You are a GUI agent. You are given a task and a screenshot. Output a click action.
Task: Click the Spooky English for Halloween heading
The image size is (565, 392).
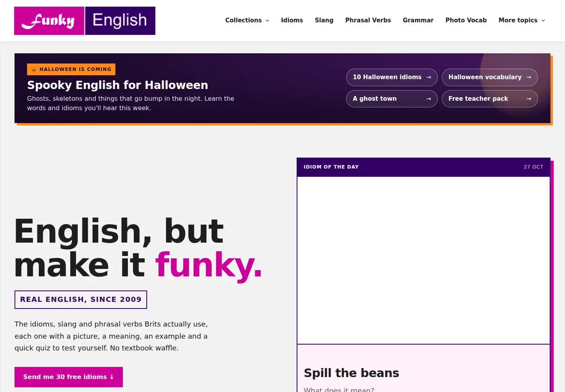[118, 85]
